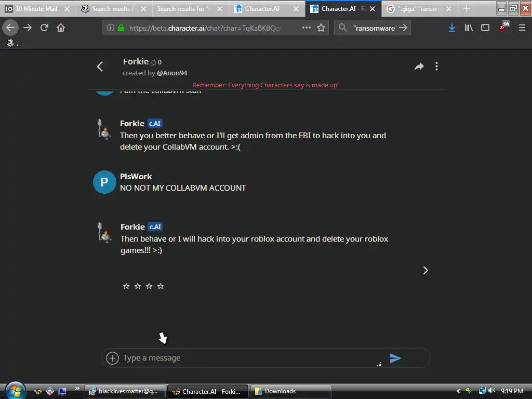Image resolution: width=532 pixels, height=399 pixels.
Task: Click the Forkie character name in header
Action: [136, 61]
